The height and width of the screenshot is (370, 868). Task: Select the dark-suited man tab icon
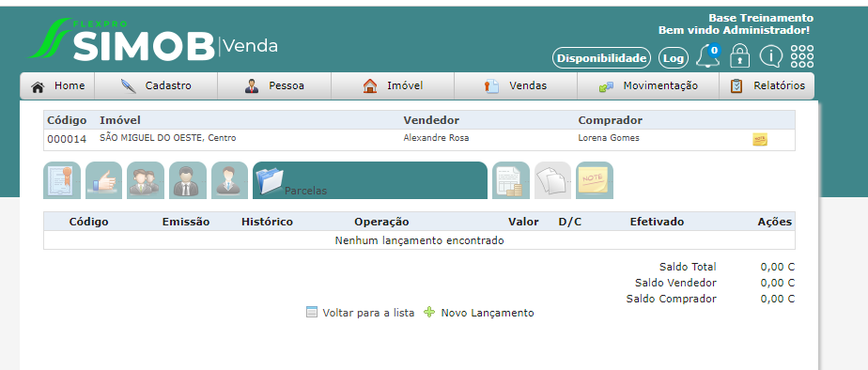coord(188,180)
